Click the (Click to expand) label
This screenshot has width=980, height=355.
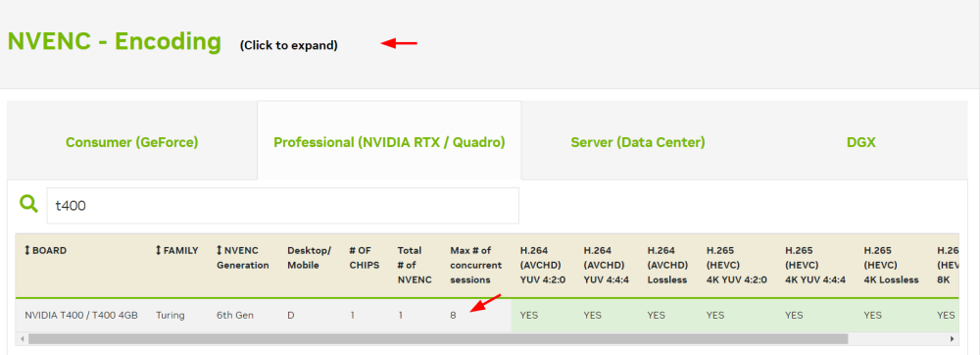288,46
